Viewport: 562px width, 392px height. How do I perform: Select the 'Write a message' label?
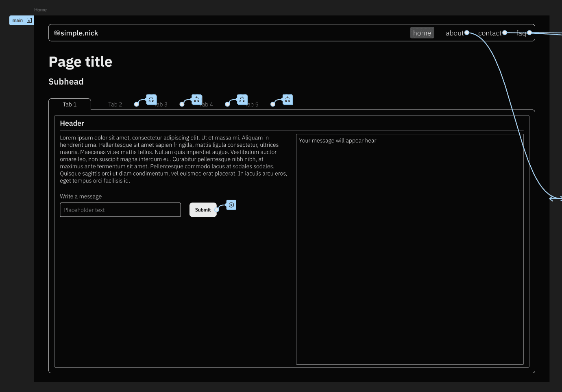coord(81,196)
